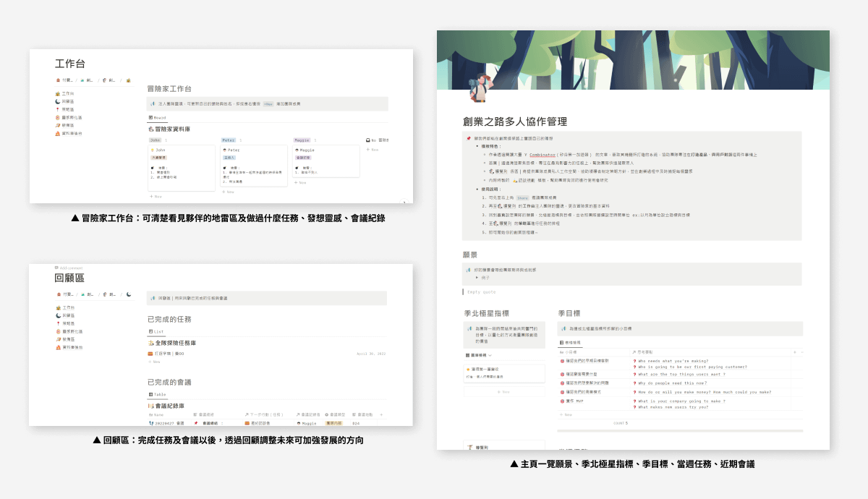The width and height of the screenshot is (868, 499).
Task: Click the Add comment icon above 回顧區
Action: click(x=57, y=268)
